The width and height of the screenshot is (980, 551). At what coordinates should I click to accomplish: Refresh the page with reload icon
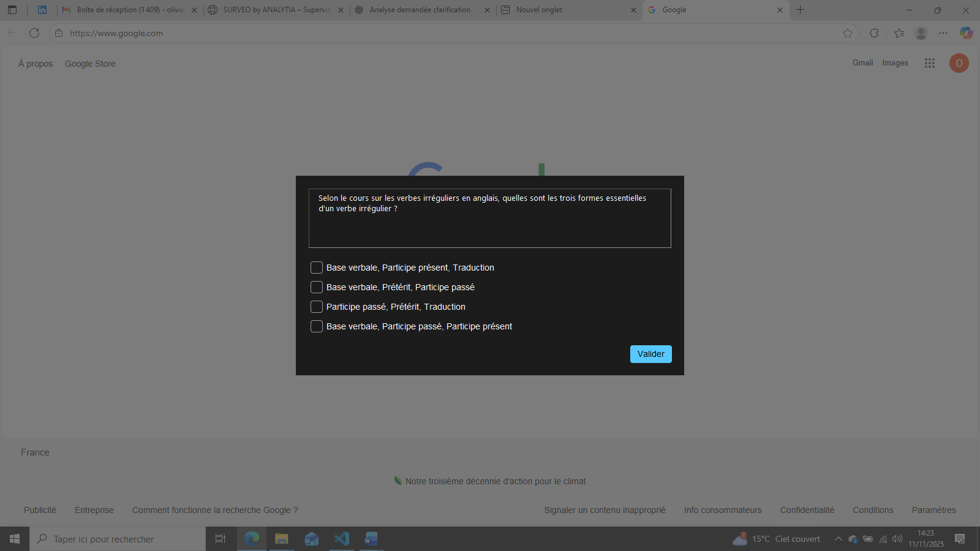pyautogui.click(x=34, y=33)
